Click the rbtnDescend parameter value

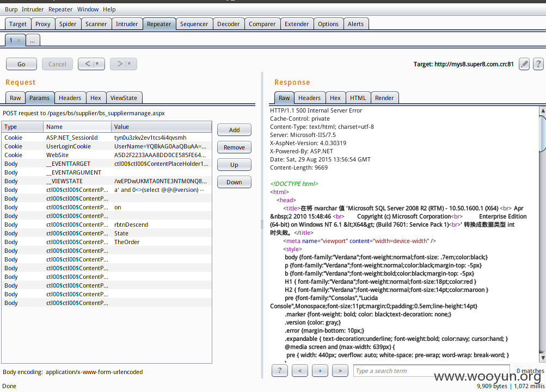click(x=131, y=225)
